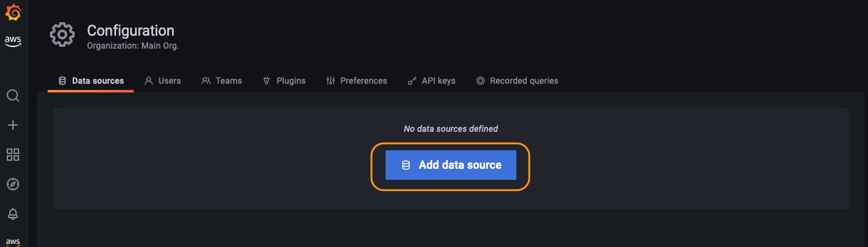Viewport: 868px width, 247px height.
Task: Open the Alerting bell icon
Action: click(13, 214)
